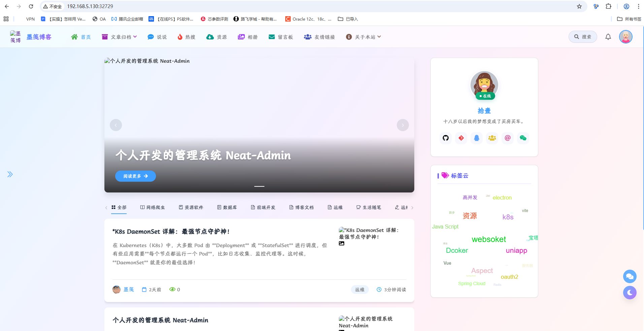This screenshot has height=331, width=644.
Task: Select the websoket tag in the tag cloud
Action: click(x=489, y=239)
